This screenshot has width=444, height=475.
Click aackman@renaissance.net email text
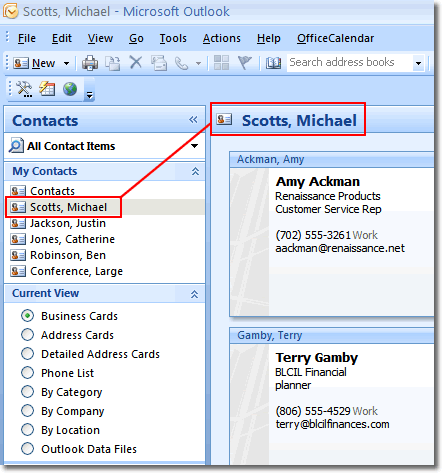point(340,248)
